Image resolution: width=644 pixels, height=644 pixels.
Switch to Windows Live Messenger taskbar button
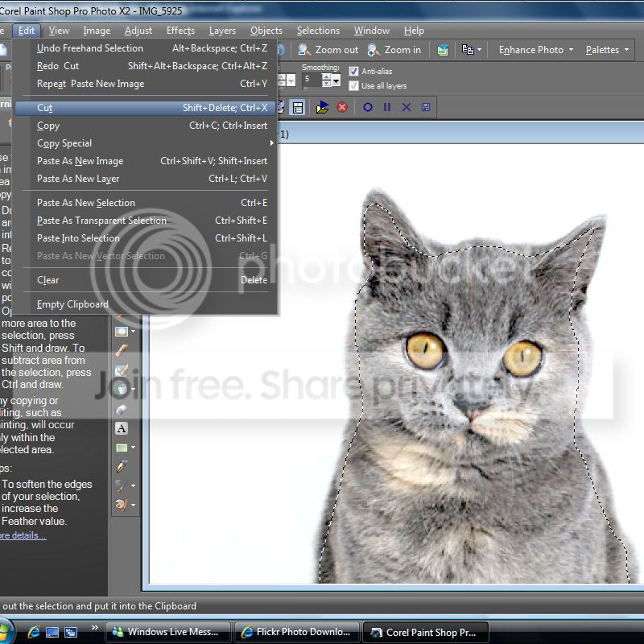coord(168,632)
